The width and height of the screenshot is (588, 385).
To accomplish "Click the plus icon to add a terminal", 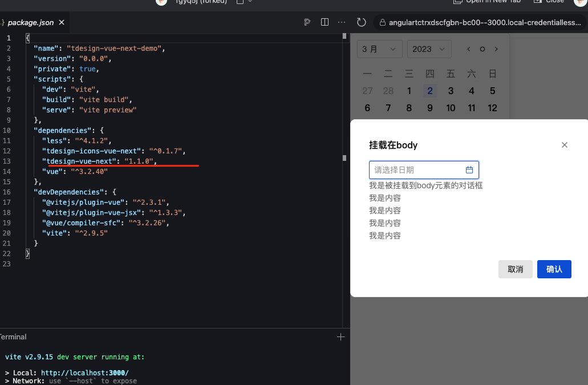I will (x=340, y=337).
